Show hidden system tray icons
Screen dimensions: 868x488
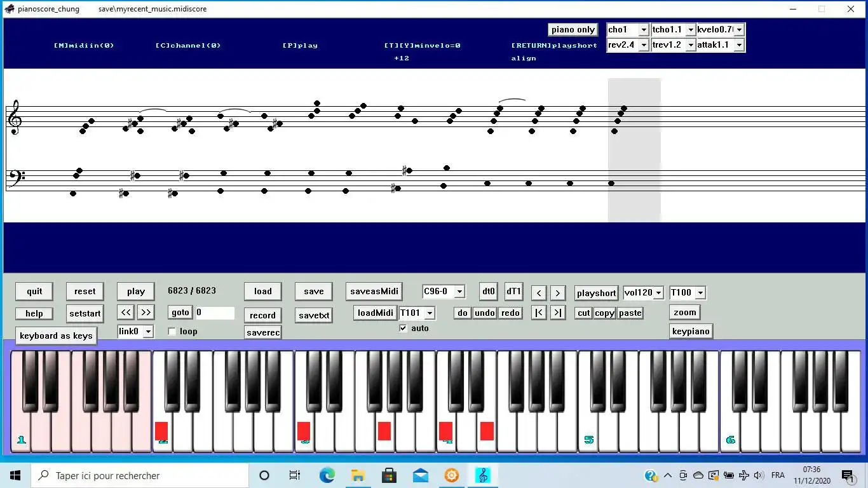pos(668,475)
